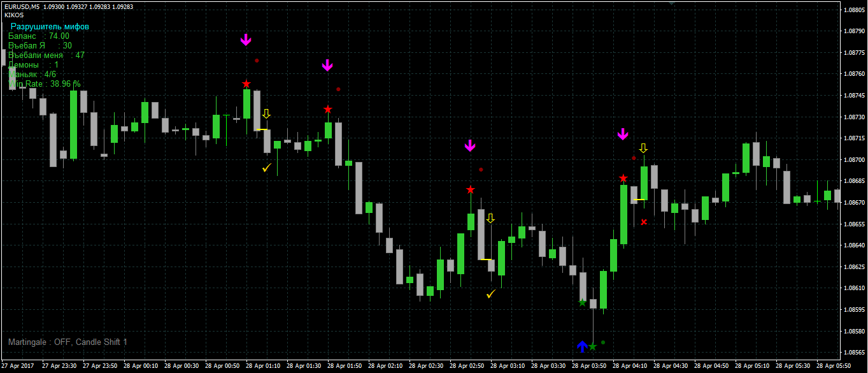Select the rightmost magenta down arrow
Image resolution: width=868 pixels, height=373 pixels.
[x=622, y=134]
